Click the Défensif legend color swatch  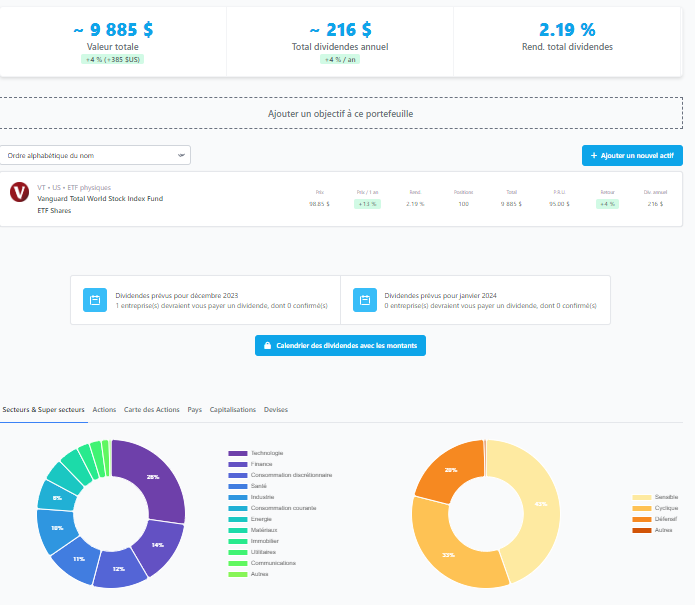pyautogui.click(x=641, y=519)
